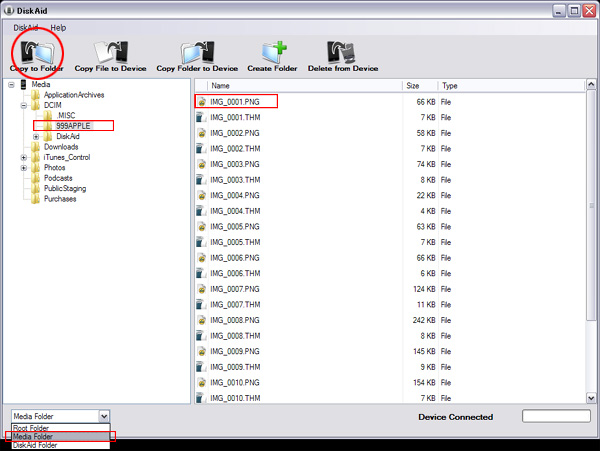Expand the Photos folder node
Screen dimensions: 600x451
pos(24,168)
